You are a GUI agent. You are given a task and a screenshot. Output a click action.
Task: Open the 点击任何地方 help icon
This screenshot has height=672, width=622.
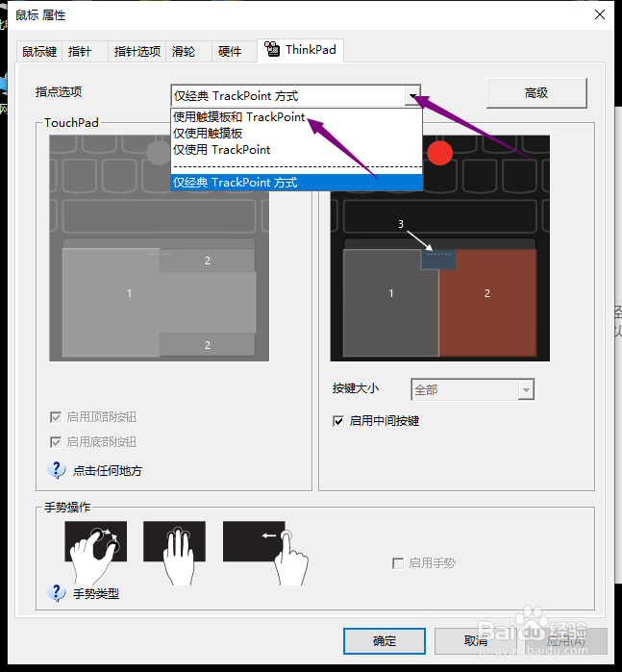pyautogui.click(x=56, y=470)
